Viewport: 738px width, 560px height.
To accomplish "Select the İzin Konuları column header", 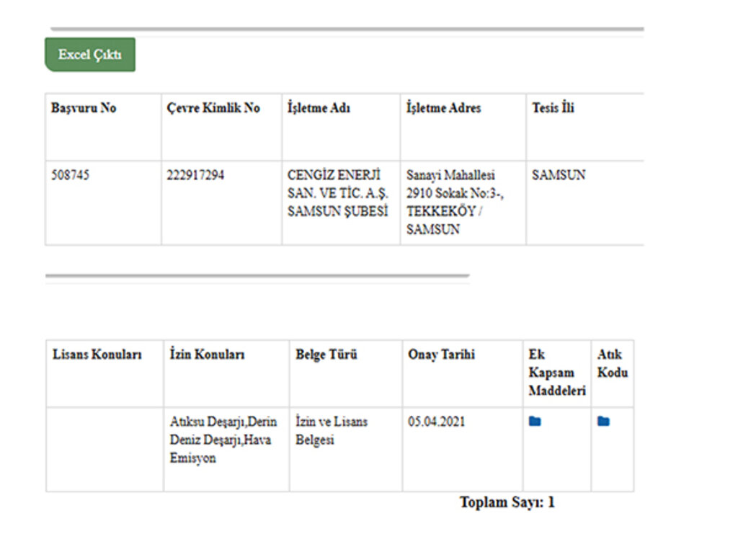I will pos(226,373).
